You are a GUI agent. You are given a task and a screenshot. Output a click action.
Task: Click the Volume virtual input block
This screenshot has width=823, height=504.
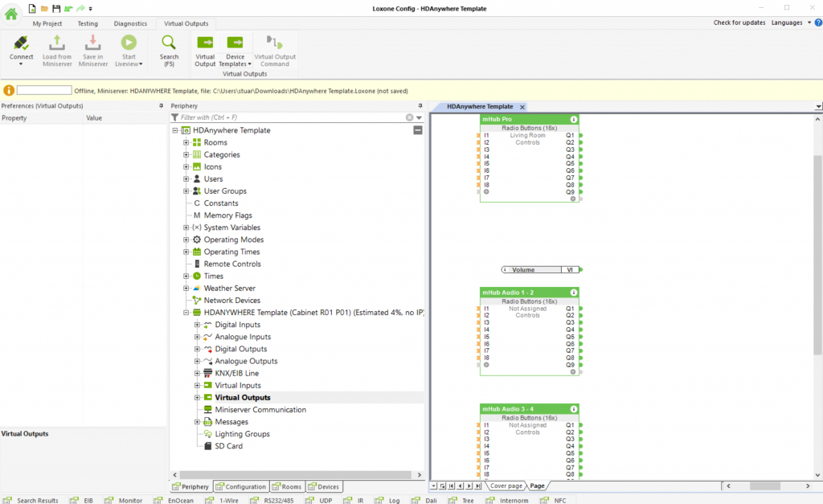[x=539, y=270]
